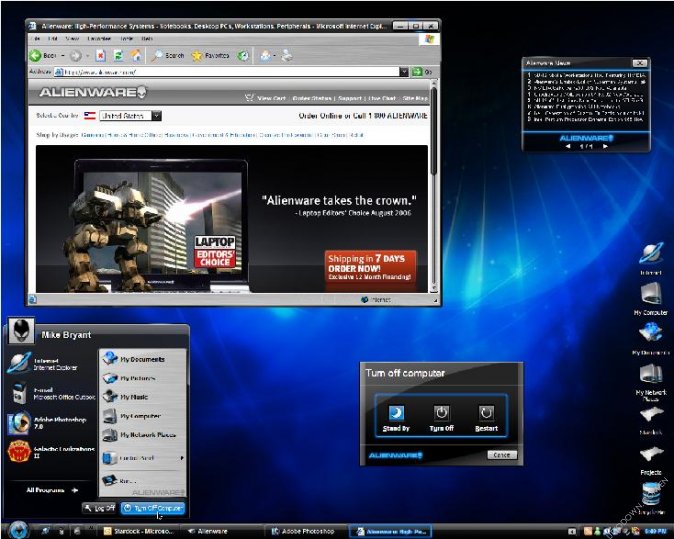Switch to Adobe Photoshop taskbar button
This screenshot has height=539, width=674.
[x=307, y=531]
